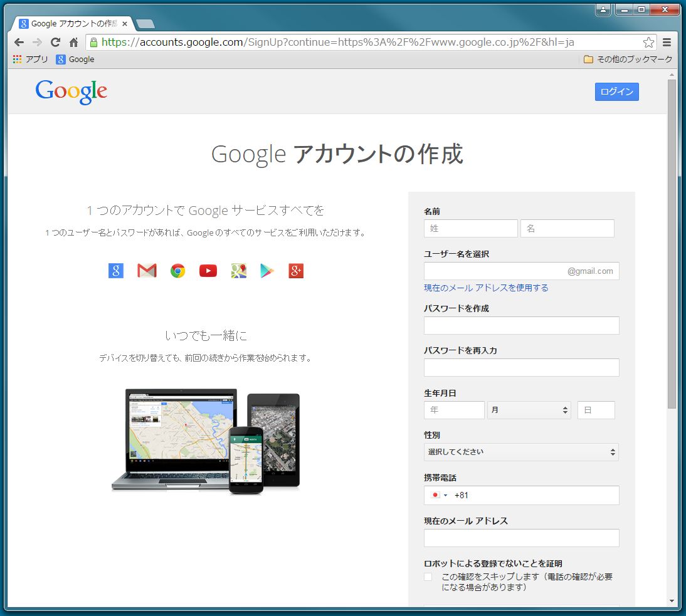The width and height of the screenshot is (686, 616).
Task: Click 現在のメール アドレスを使用する link
Action: (x=485, y=288)
